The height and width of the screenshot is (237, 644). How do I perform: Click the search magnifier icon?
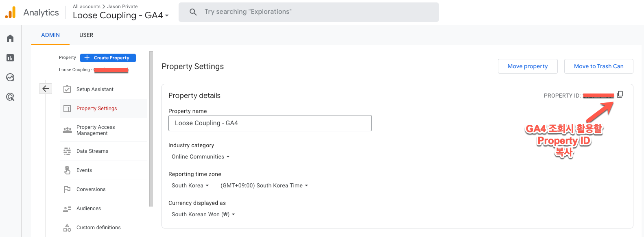point(193,12)
